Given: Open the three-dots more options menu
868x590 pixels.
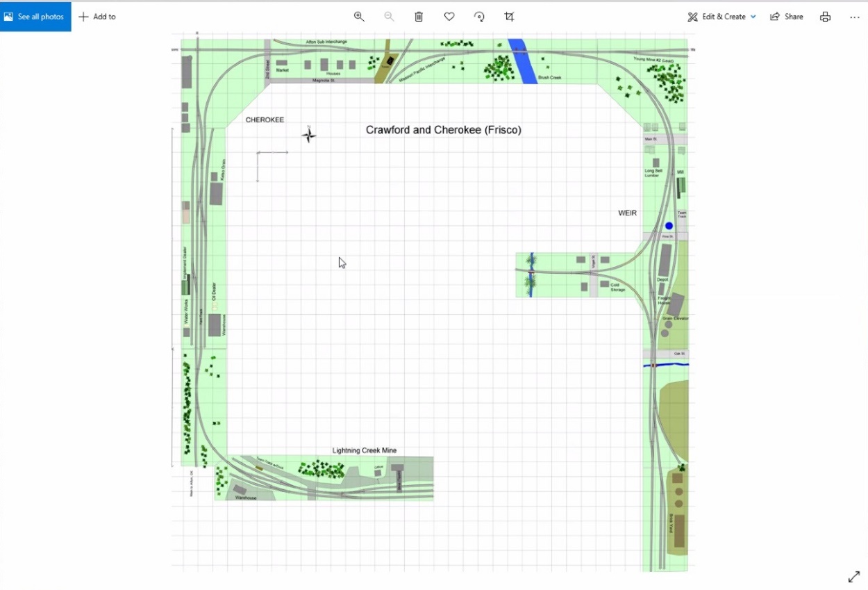Looking at the screenshot, I should 854,17.
